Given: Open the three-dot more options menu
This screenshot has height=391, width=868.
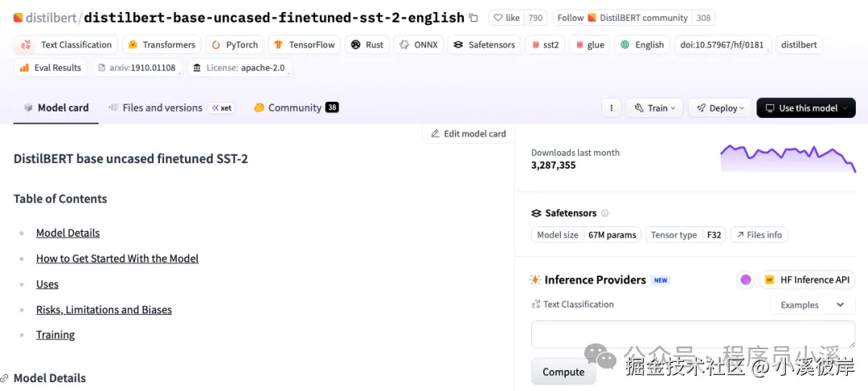Looking at the screenshot, I should click(x=611, y=108).
